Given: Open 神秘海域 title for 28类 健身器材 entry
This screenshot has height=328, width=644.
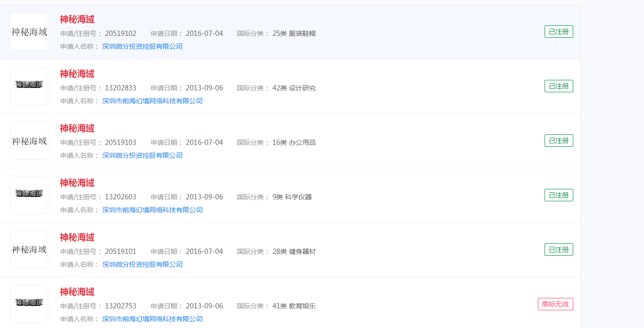Looking at the screenshot, I should pyautogui.click(x=77, y=238).
